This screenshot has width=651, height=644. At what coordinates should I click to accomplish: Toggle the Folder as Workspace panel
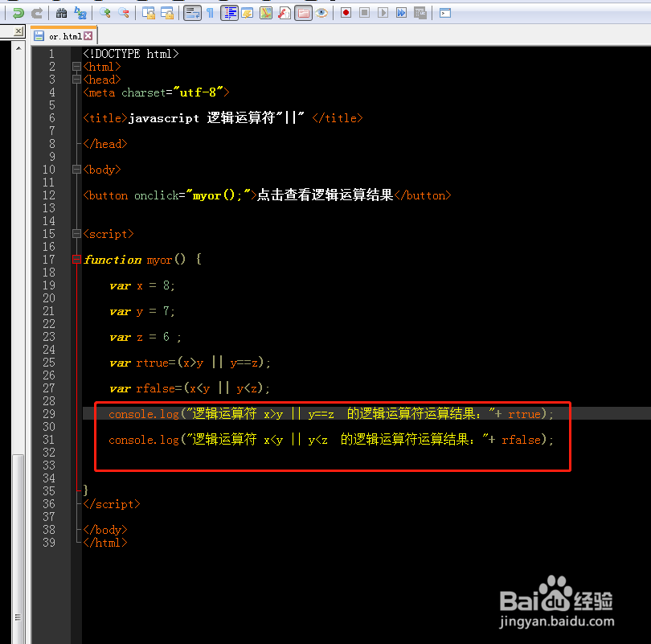[303, 14]
